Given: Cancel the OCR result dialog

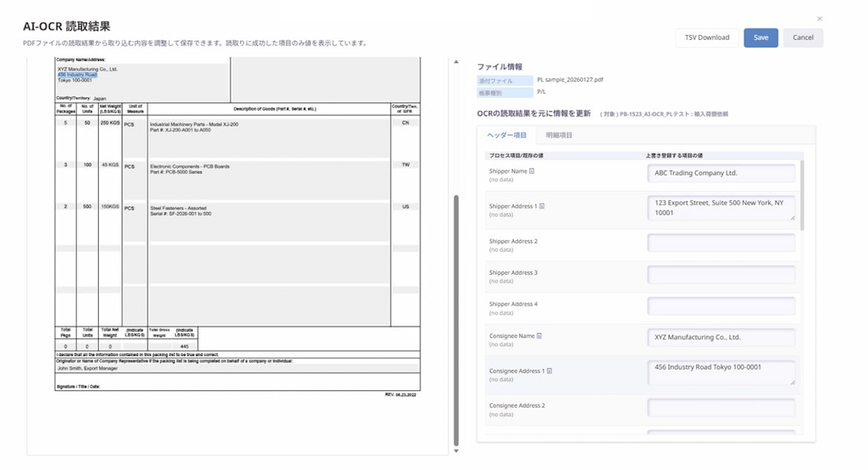Looking at the screenshot, I should [x=803, y=38].
